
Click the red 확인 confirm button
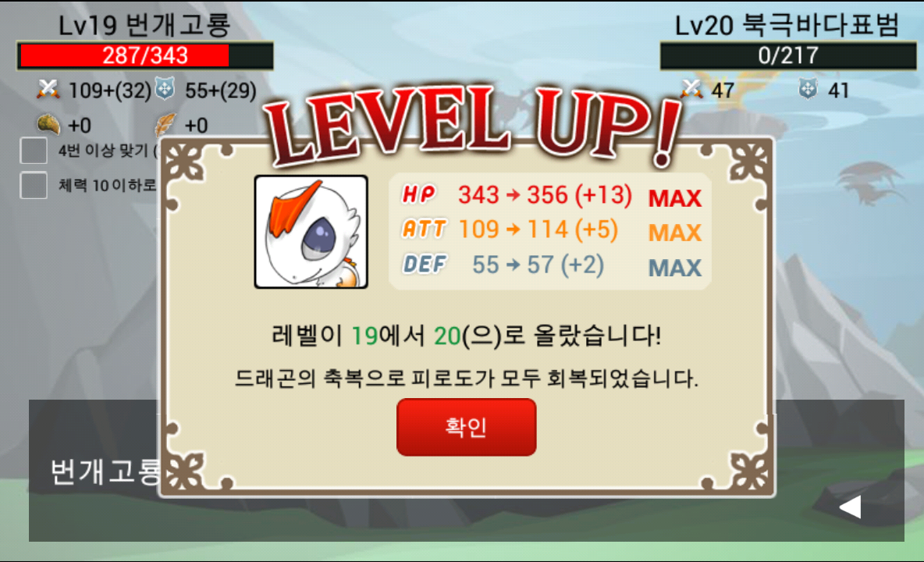[466, 427]
